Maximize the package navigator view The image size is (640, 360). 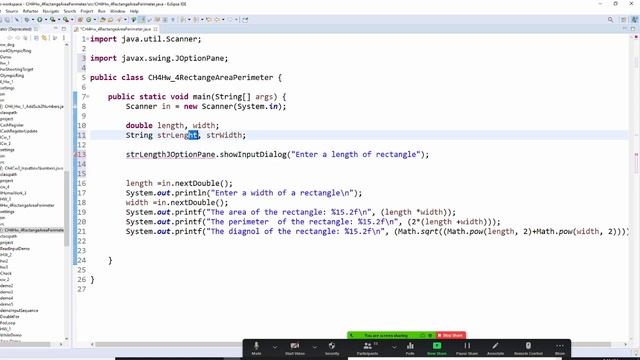(x=64, y=29)
